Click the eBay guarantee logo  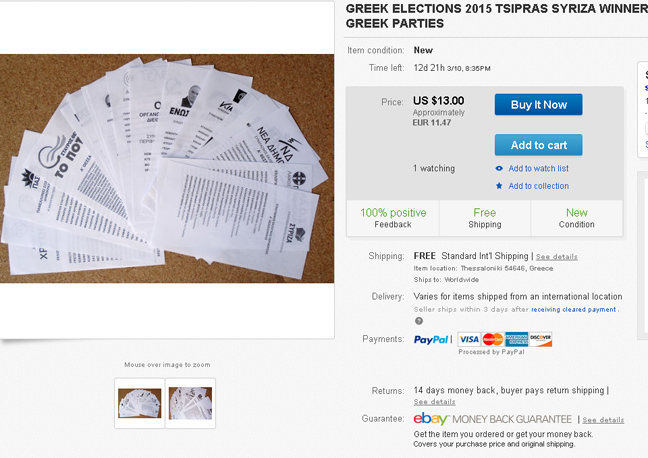point(430,419)
